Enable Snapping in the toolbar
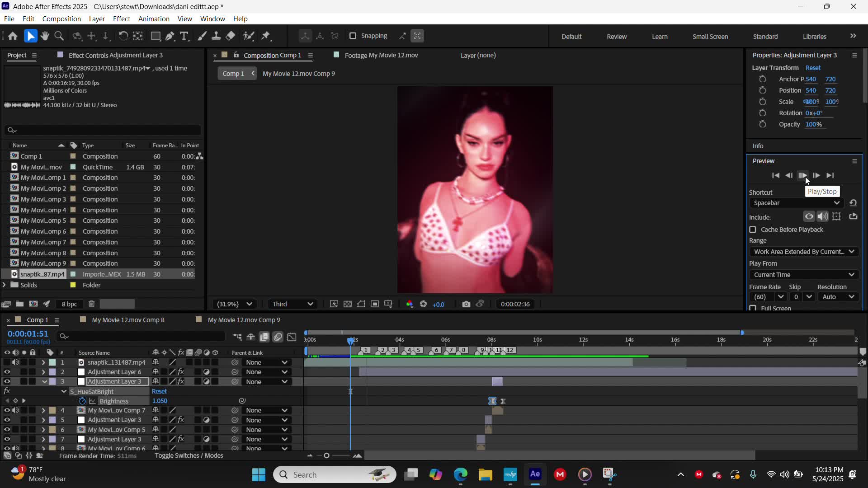The height and width of the screenshot is (488, 868). pos(352,36)
